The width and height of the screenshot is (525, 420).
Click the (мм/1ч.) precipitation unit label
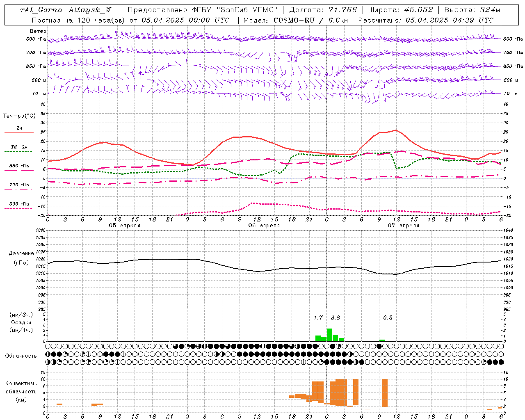[21, 330]
